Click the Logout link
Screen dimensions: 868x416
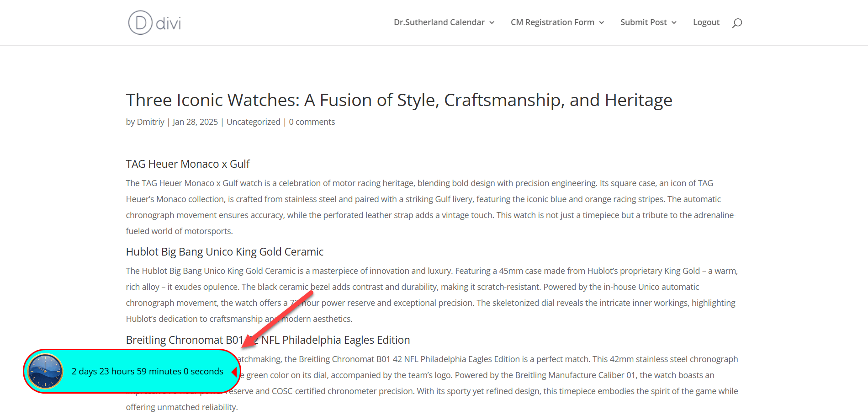pyautogui.click(x=706, y=22)
